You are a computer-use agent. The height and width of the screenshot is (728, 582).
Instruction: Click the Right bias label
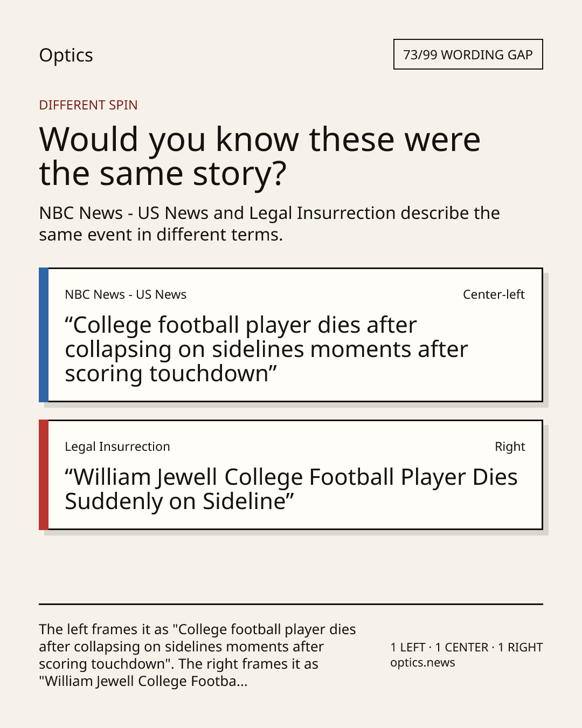[x=510, y=447]
